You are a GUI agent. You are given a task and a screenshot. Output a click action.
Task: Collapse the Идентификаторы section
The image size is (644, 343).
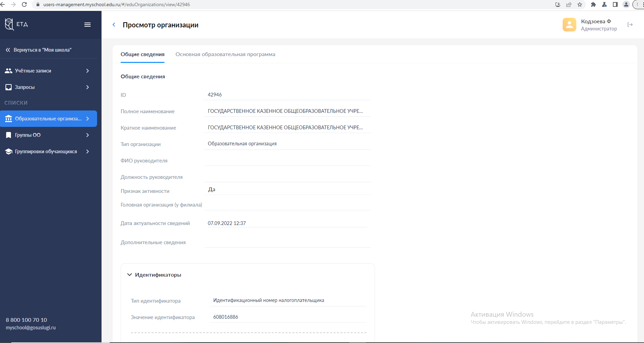(130, 275)
